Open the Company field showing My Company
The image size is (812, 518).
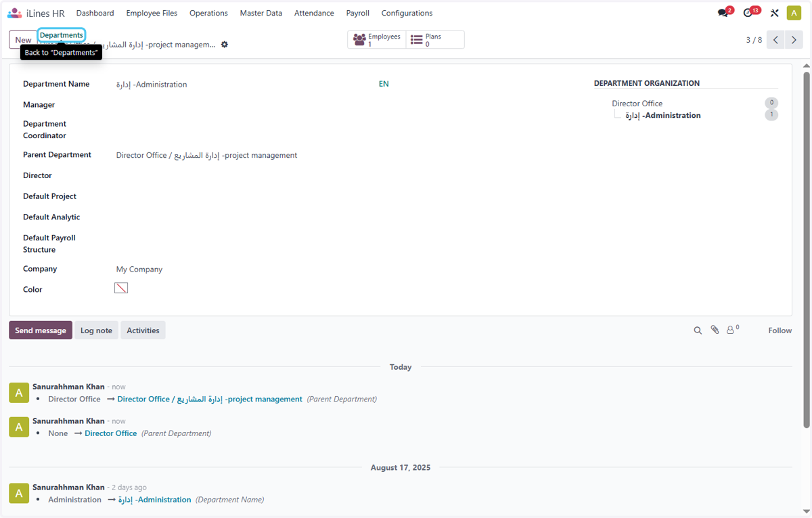pos(252,269)
